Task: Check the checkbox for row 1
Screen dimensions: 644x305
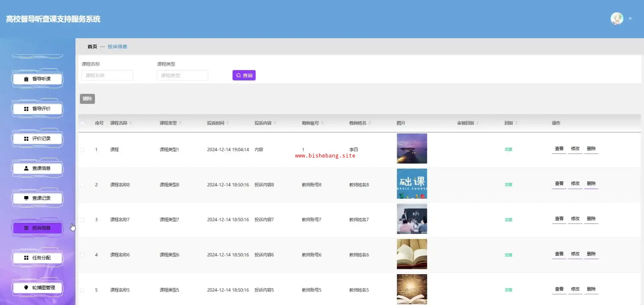Action: point(82,149)
